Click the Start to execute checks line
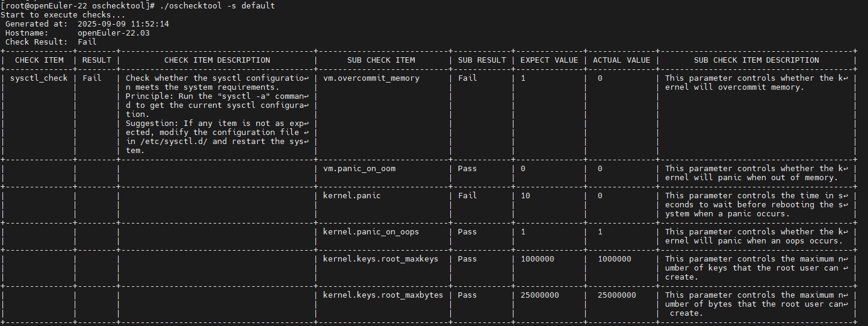This screenshot has height=326, width=868. pos(63,14)
